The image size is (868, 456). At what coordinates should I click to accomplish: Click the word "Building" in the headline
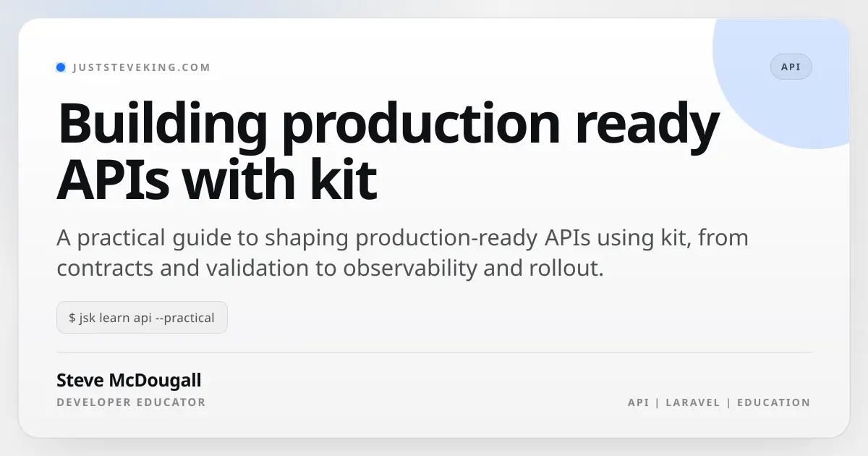pos(161,124)
